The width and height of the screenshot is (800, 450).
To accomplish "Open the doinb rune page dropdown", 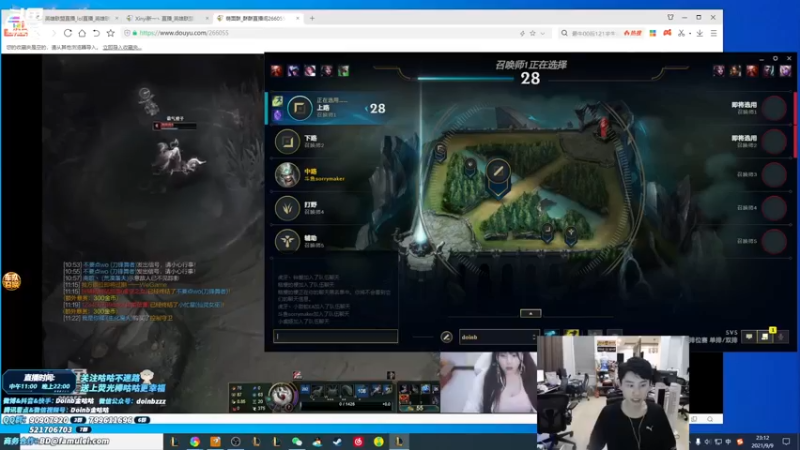I will point(499,337).
